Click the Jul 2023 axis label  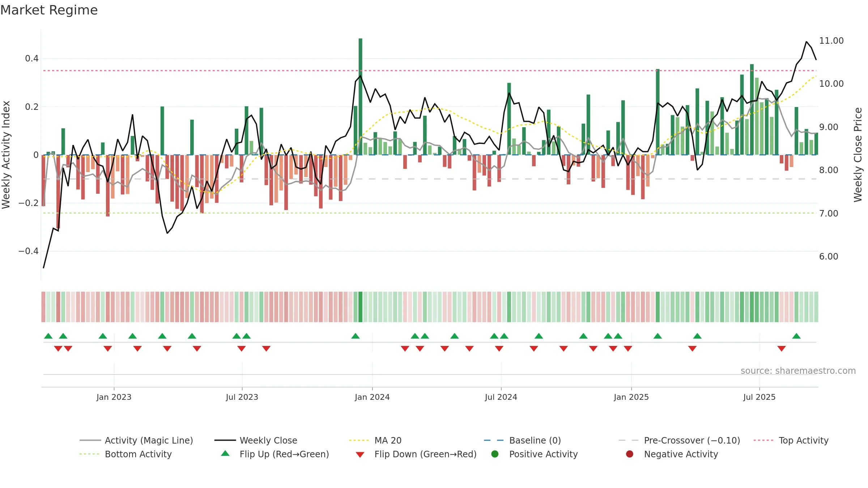242,397
